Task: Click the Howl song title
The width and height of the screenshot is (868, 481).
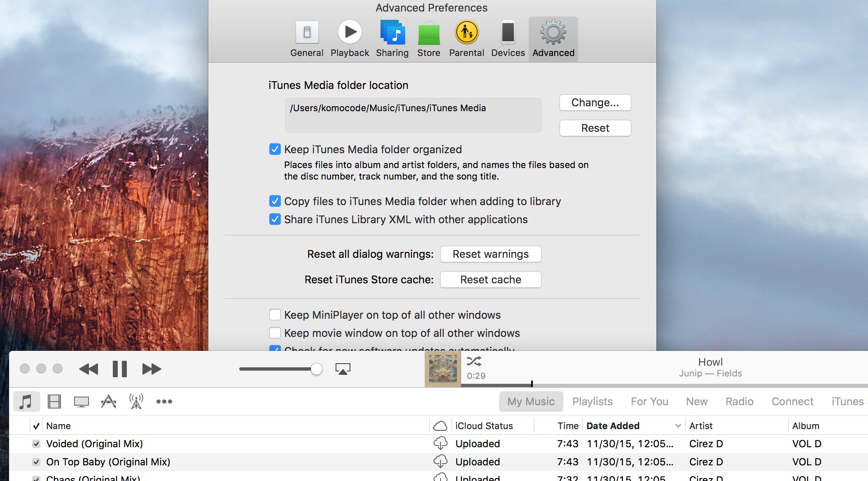Action: click(x=710, y=362)
